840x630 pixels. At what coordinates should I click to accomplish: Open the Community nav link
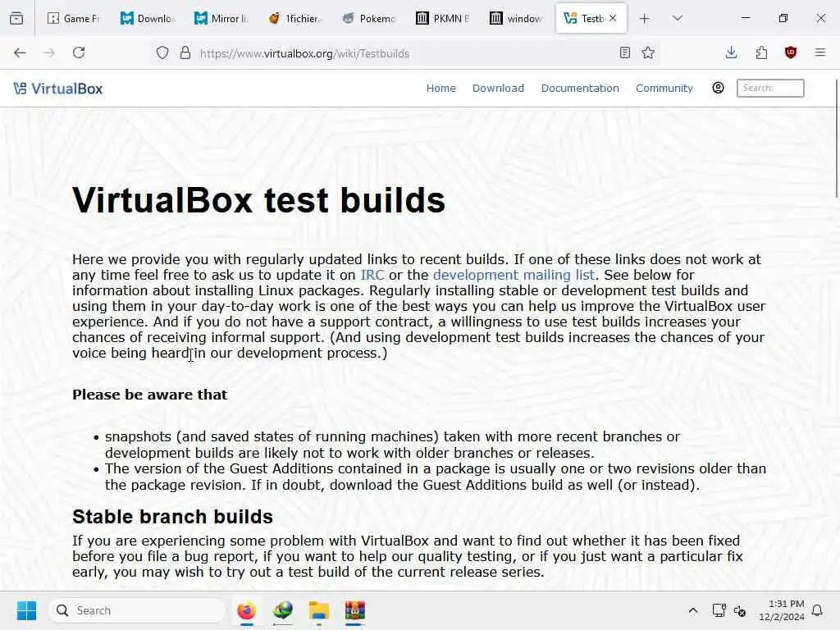[664, 88]
